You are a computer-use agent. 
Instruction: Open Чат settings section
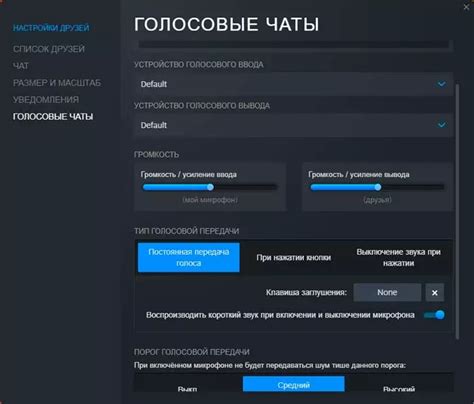[21, 66]
